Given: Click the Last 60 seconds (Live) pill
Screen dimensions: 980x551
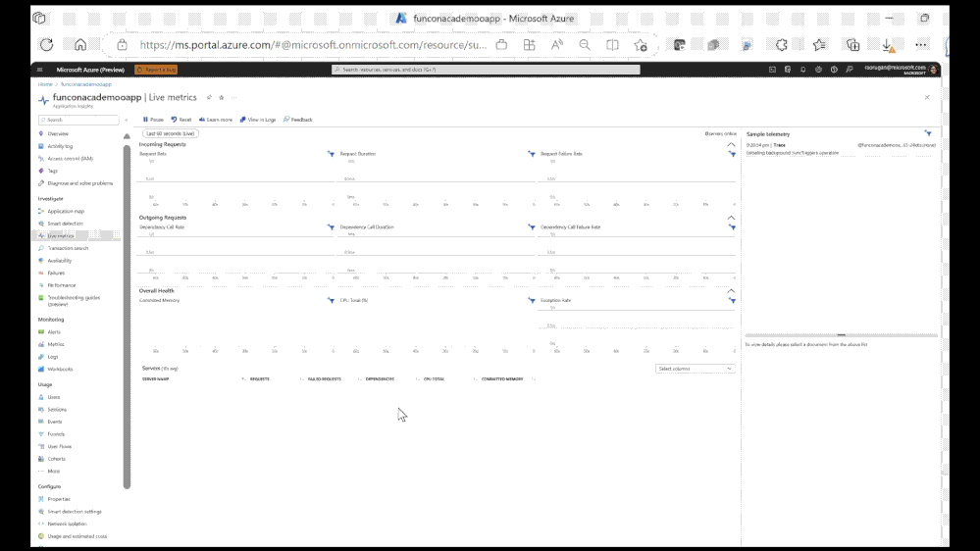Looking at the screenshot, I should click(171, 133).
